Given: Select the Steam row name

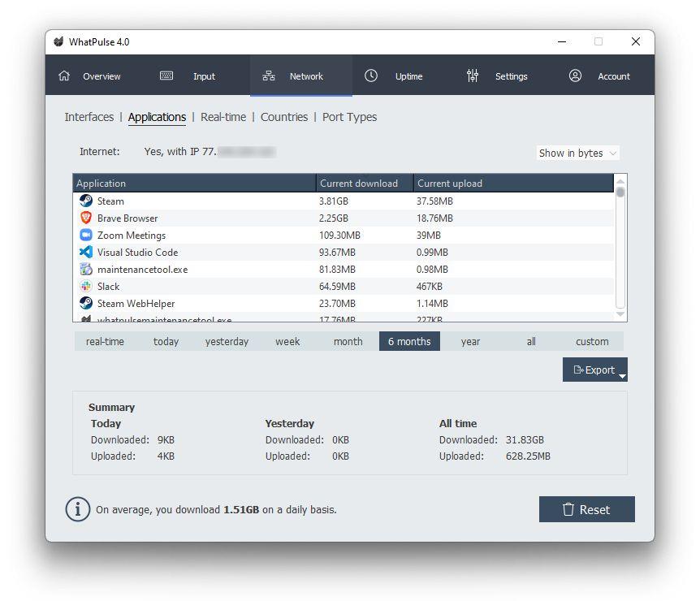Looking at the screenshot, I should tap(110, 201).
